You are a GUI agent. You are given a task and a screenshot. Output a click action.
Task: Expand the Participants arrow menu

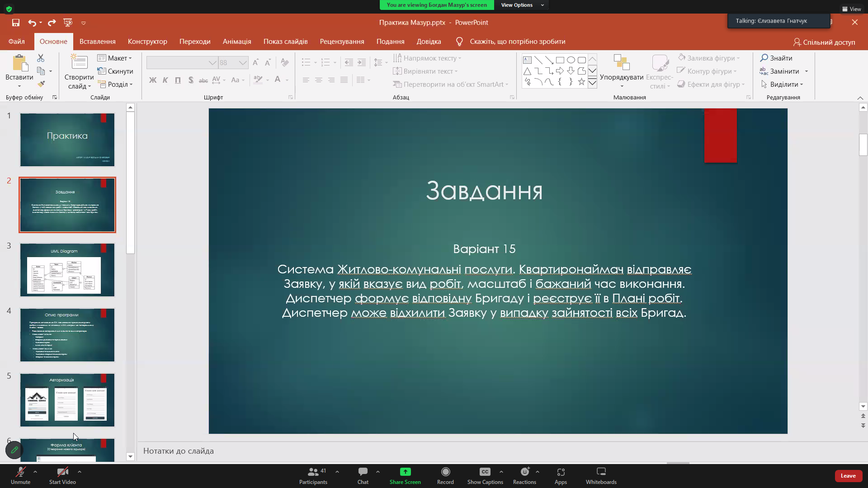tap(337, 472)
